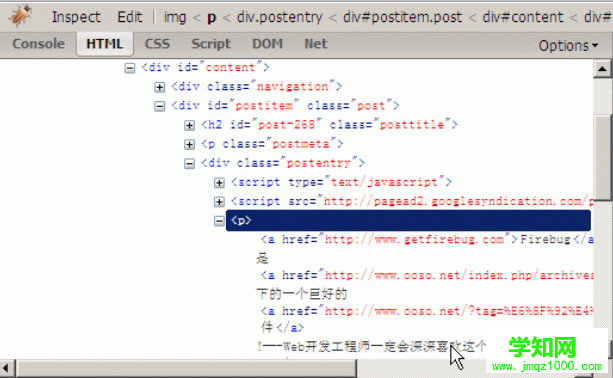Select the div id=content tag text
613x378 pixels.
click(205, 67)
